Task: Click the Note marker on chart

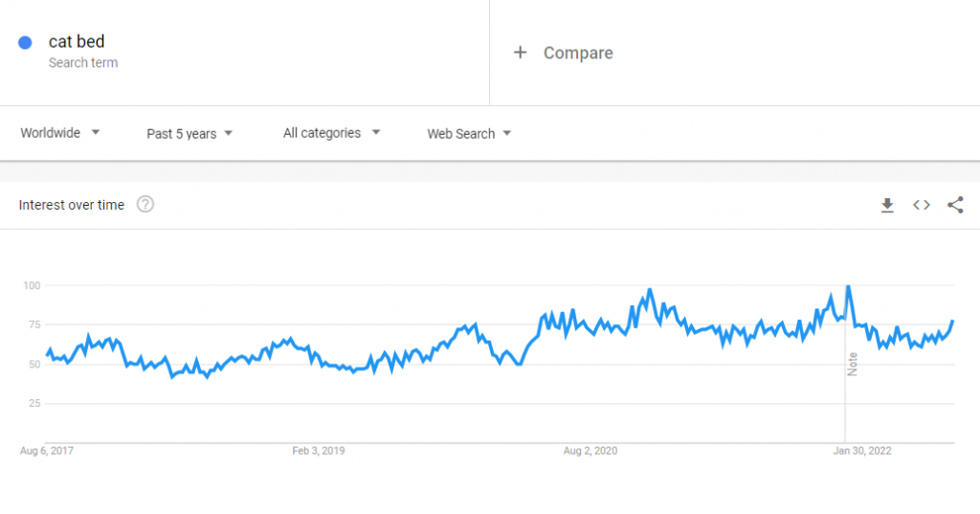Action: point(852,364)
